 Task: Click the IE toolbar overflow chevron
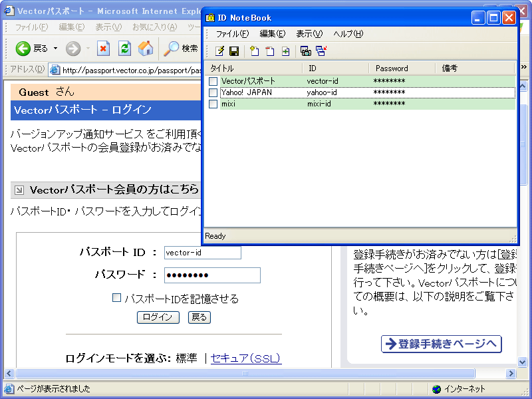[524, 67]
